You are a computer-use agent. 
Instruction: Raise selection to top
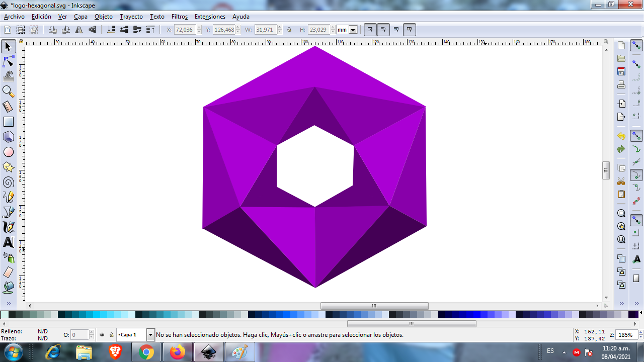click(x=150, y=30)
